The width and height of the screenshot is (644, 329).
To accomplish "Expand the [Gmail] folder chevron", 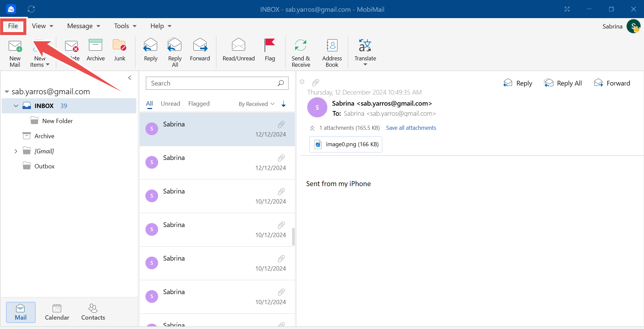I will pyautogui.click(x=16, y=151).
